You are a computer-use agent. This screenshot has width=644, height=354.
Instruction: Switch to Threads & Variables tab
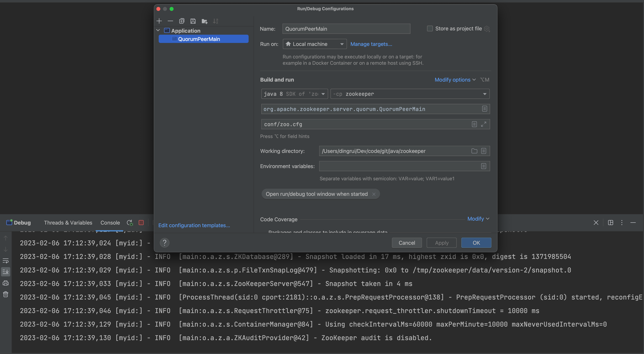click(68, 223)
